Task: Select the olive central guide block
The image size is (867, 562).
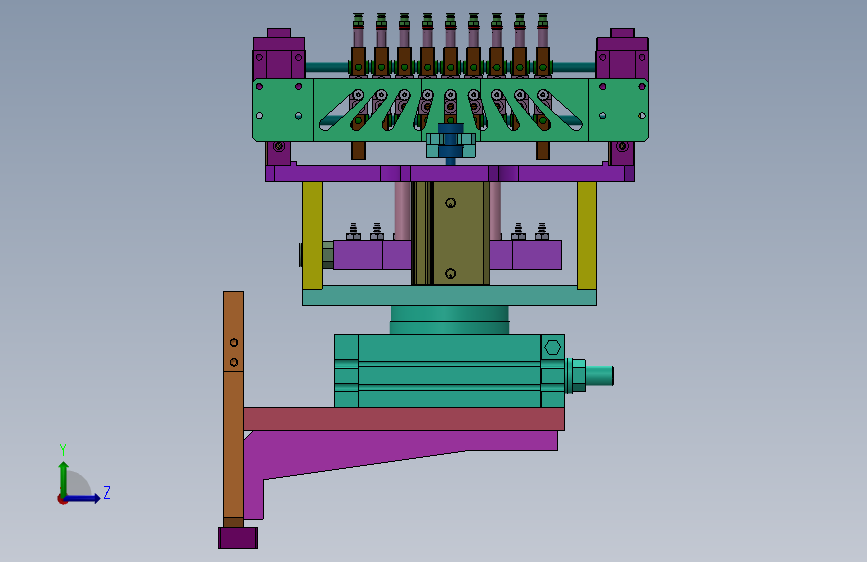Action: click(450, 233)
